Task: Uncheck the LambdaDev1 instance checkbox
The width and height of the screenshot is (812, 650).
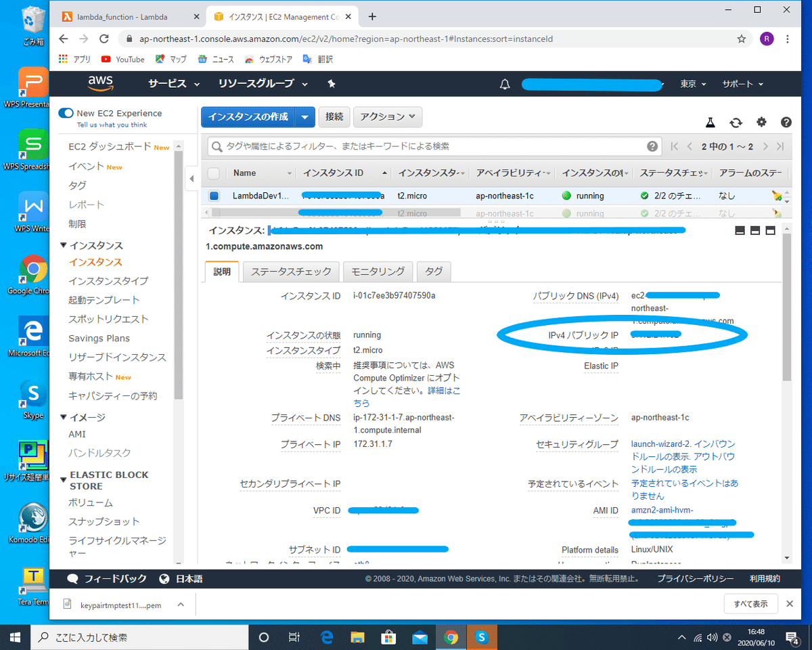Action: (214, 196)
